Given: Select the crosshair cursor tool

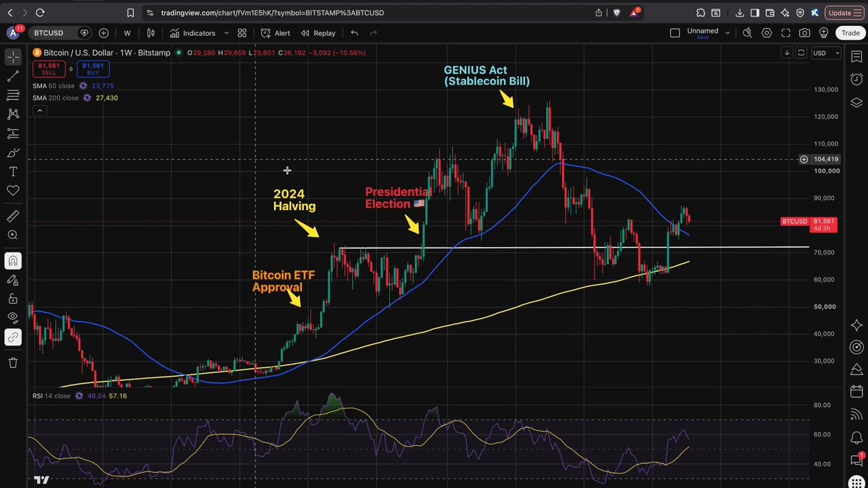Looking at the screenshot, I should pos(13,56).
